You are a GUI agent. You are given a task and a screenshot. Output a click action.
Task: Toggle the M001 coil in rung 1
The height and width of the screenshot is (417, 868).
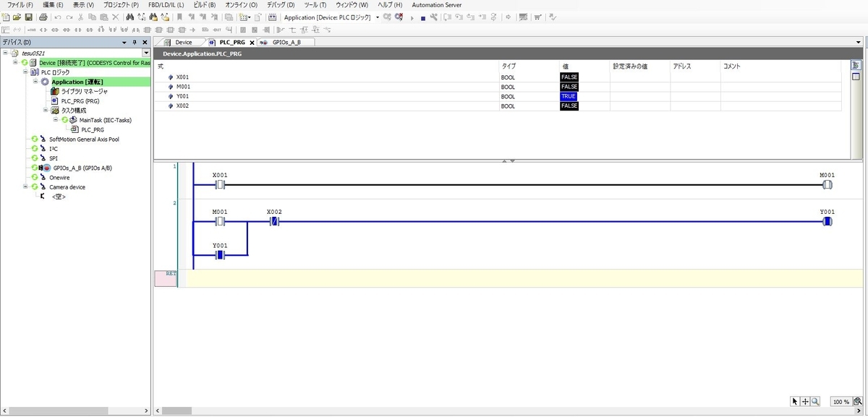(827, 185)
